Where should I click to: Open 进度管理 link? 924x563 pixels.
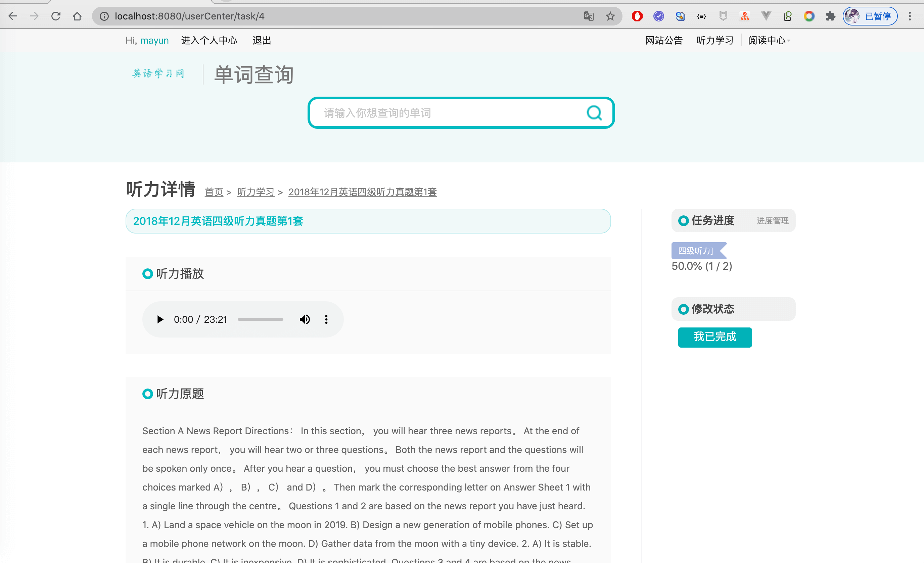772,221
